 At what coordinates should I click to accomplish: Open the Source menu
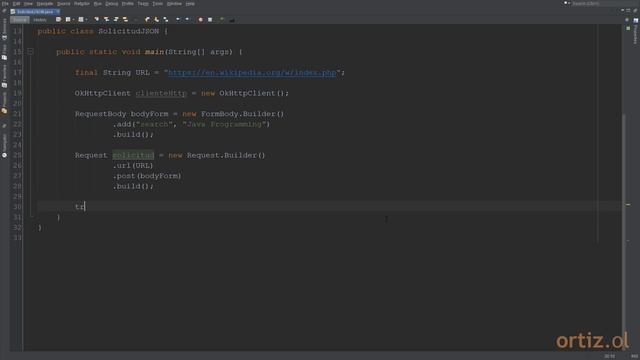64,4
